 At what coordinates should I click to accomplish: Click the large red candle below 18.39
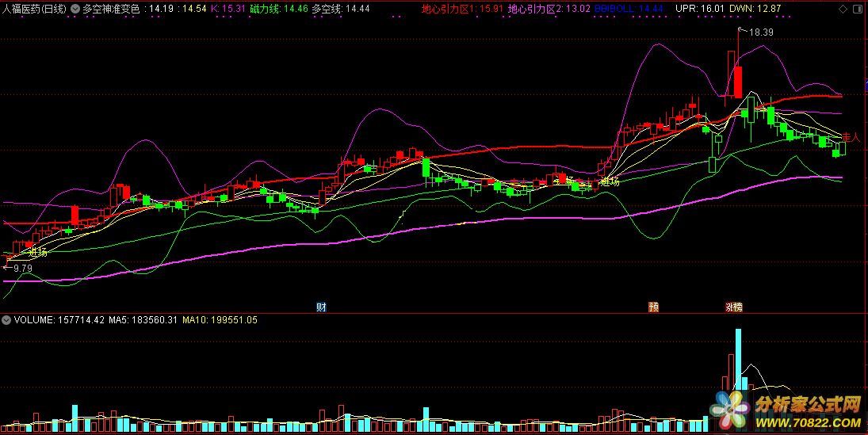click(x=738, y=81)
